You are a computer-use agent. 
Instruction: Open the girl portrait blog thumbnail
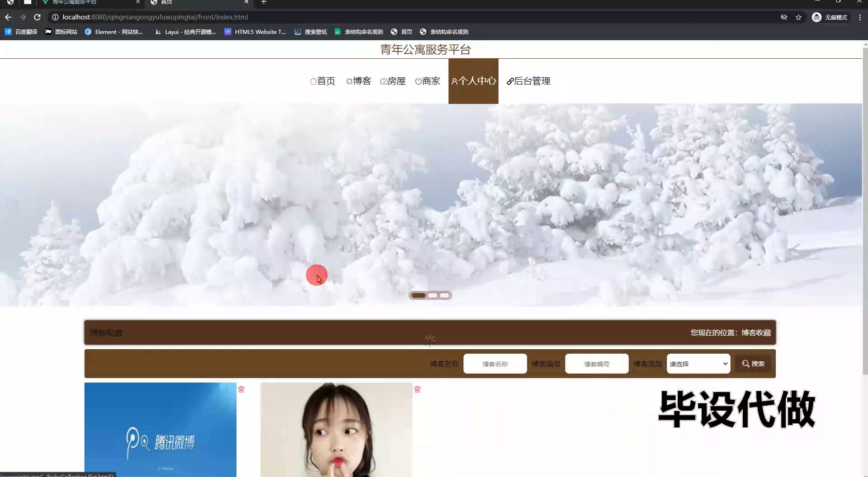[x=336, y=430]
